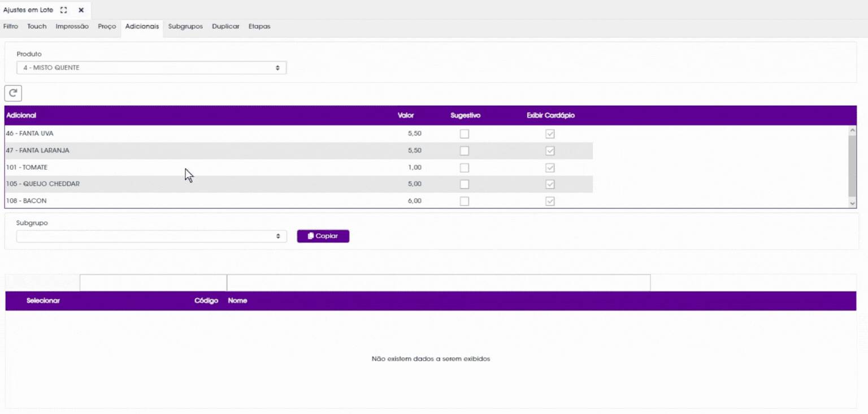Image resolution: width=868 pixels, height=414 pixels.
Task: Toggle Exibir Cardápio checkbox for QUEIJO CHEDDAR
Action: pyautogui.click(x=550, y=184)
